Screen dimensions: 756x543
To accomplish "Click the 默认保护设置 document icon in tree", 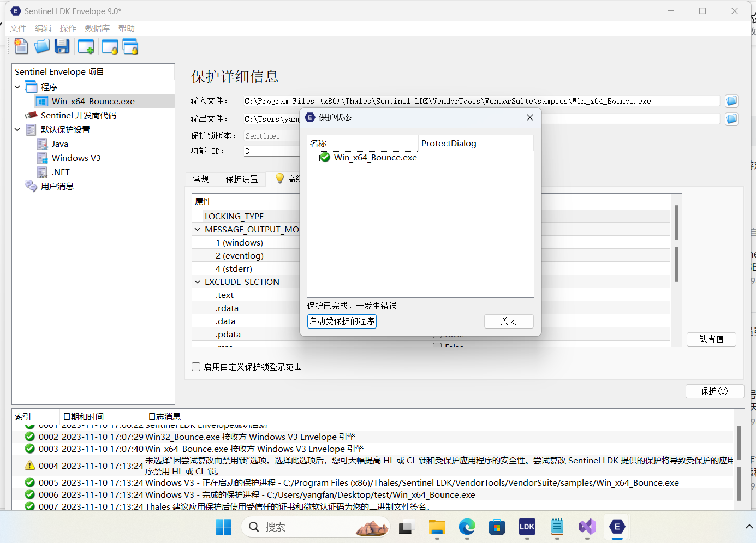I will 31,129.
